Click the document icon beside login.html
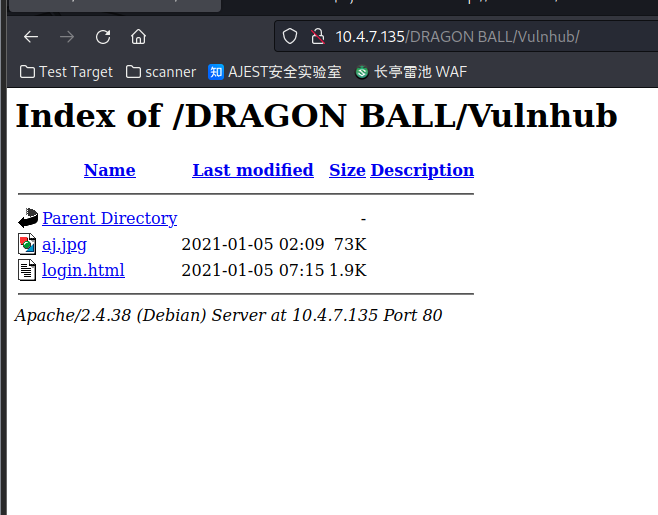The width and height of the screenshot is (658, 515). point(27,270)
